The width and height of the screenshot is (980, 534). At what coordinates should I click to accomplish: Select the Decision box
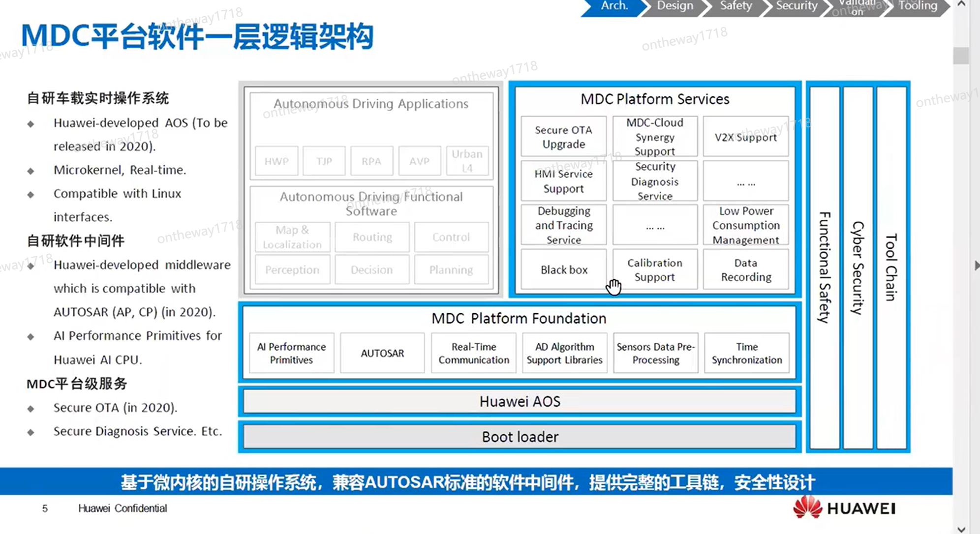(x=372, y=269)
